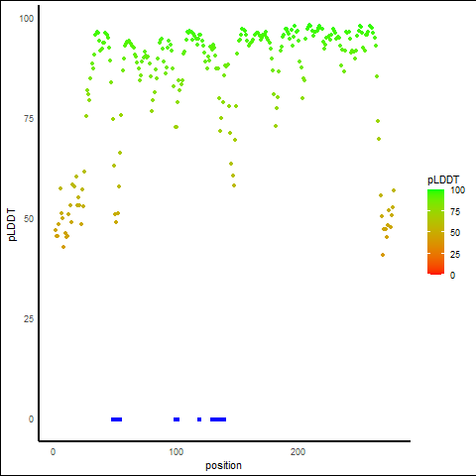Viewport: 476px width, 476px height.
Task: Click the x-axis tick label 200
Action: (x=297, y=452)
